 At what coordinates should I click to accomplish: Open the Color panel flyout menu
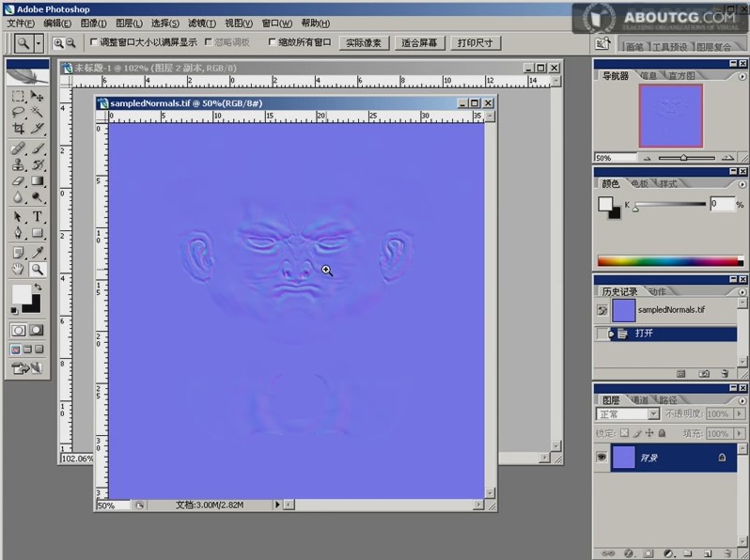742,184
